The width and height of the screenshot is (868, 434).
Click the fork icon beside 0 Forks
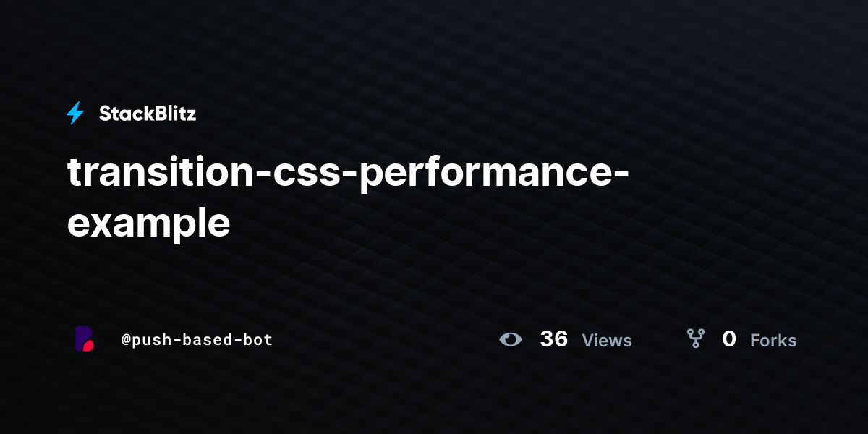coord(696,339)
